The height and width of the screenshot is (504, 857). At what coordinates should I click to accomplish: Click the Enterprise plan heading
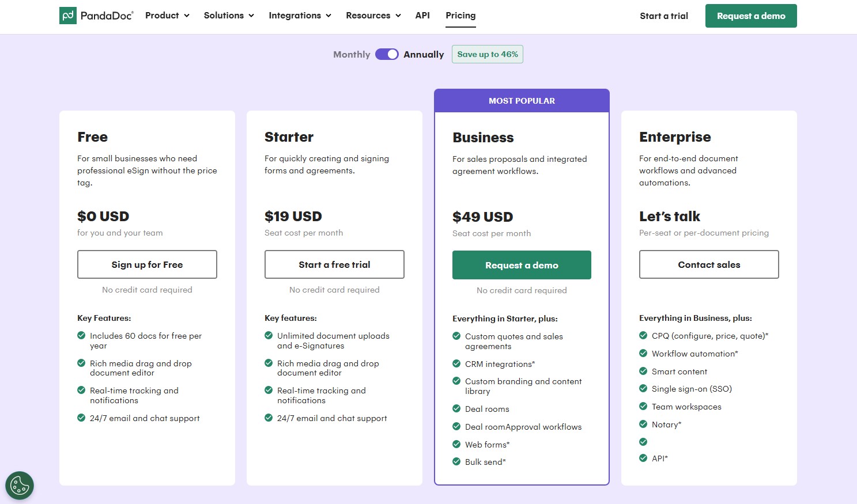tap(675, 137)
